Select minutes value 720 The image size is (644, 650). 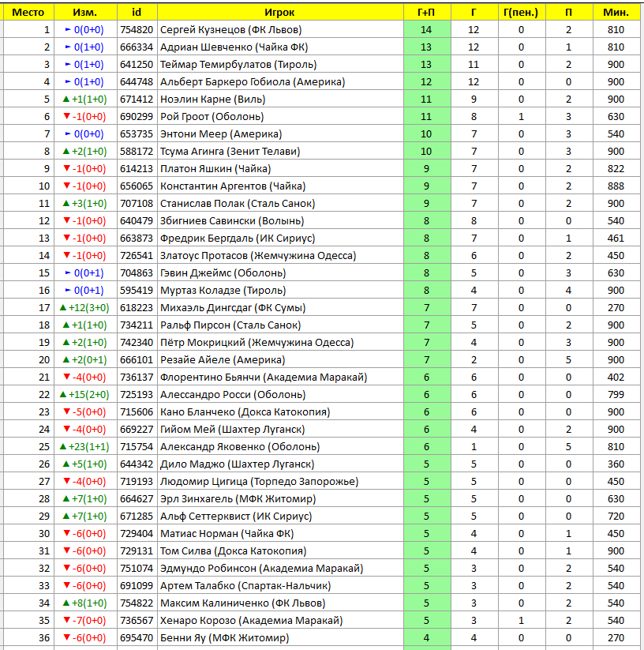[x=616, y=517]
